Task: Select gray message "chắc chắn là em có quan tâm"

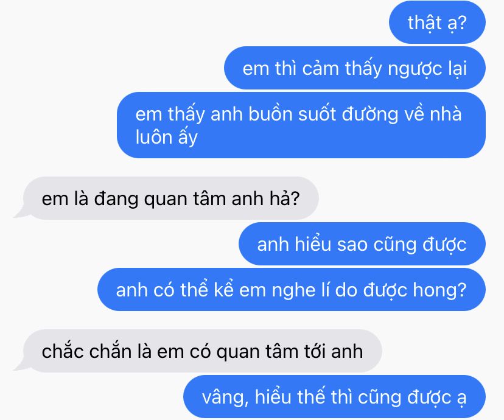Action: coord(202,351)
